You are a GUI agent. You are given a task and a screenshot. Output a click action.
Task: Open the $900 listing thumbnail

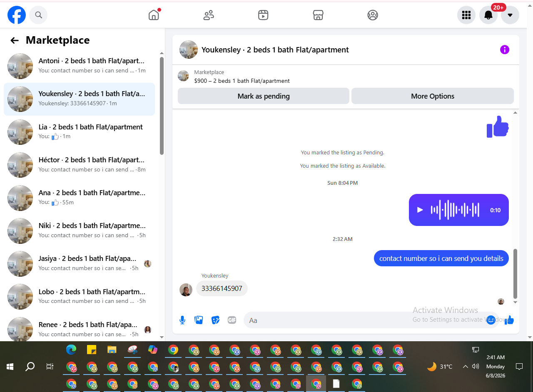point(183,76)
